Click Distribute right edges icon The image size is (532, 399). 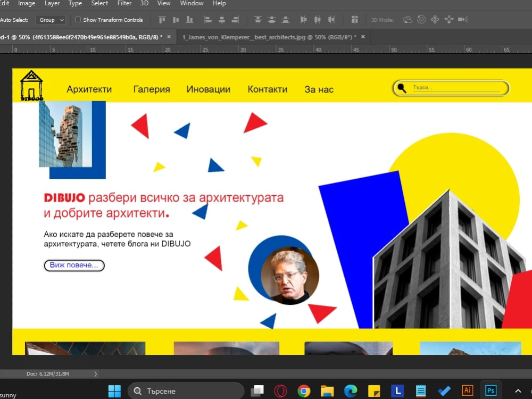tap(331, 20)
